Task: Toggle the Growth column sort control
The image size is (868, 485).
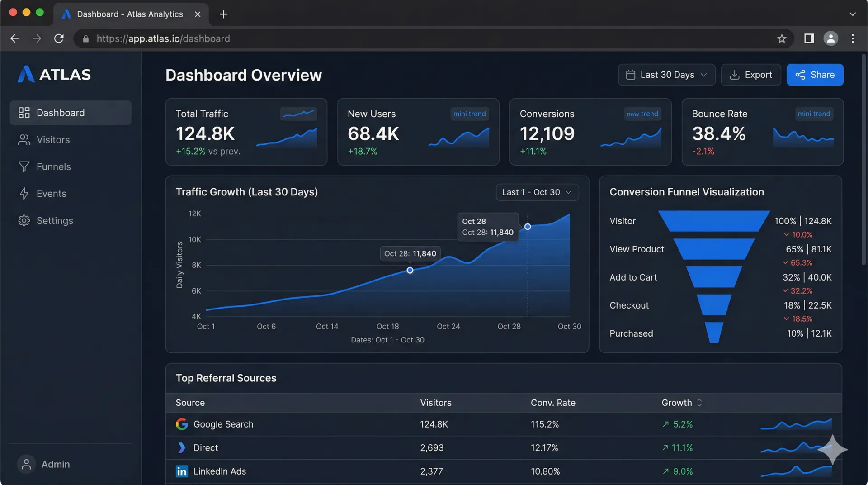Action: coord(699,402)
